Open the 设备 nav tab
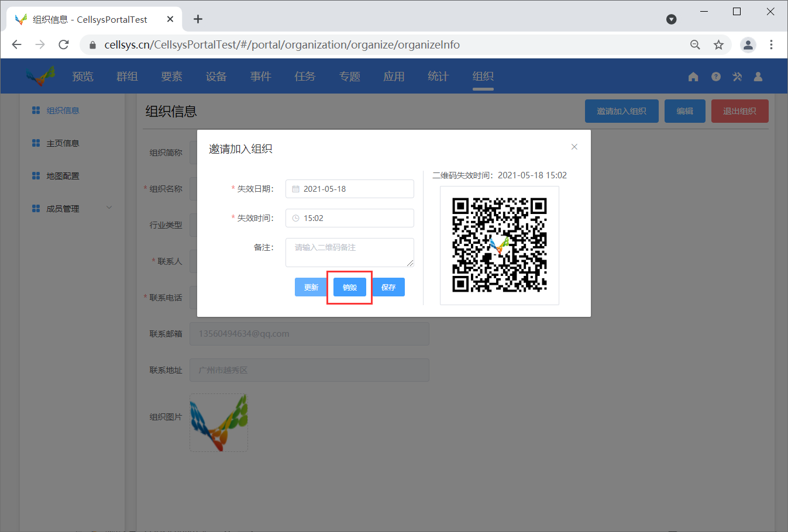Image resolution: width=788 pixels, height=532 pixels. click(x=216, y=77)
